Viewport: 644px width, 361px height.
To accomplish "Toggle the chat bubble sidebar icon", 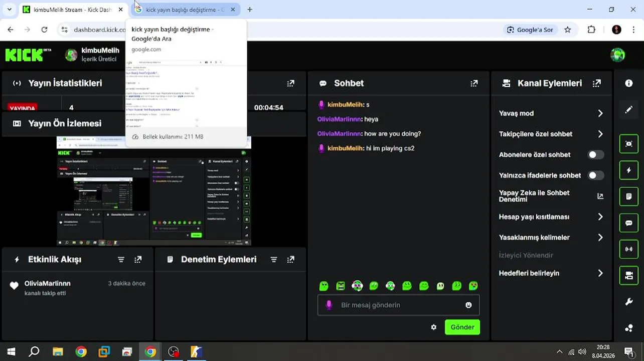I will coord(629,223).
